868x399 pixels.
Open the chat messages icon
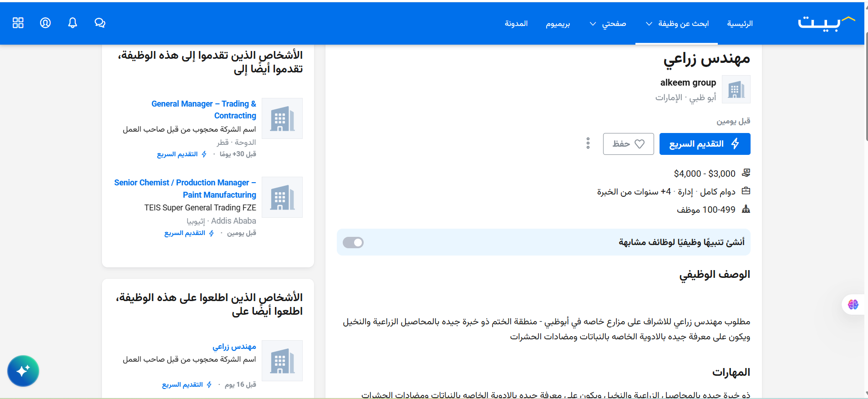pos(100,23)
